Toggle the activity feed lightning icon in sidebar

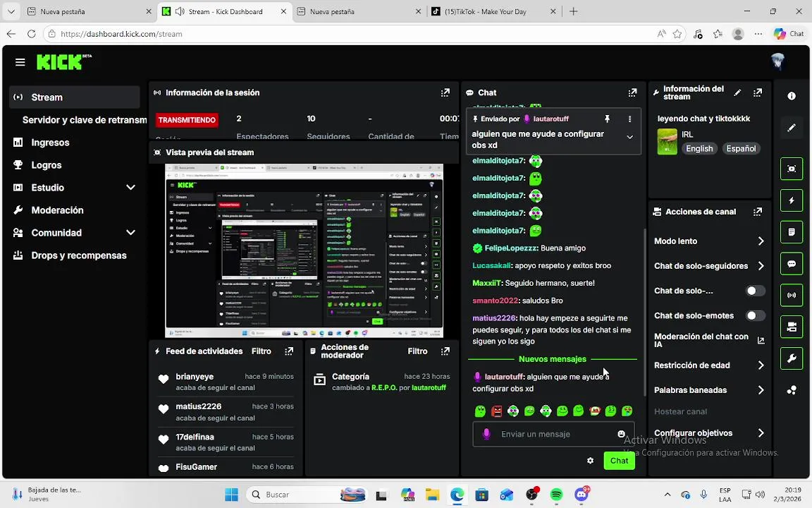(x=792, y=200)
